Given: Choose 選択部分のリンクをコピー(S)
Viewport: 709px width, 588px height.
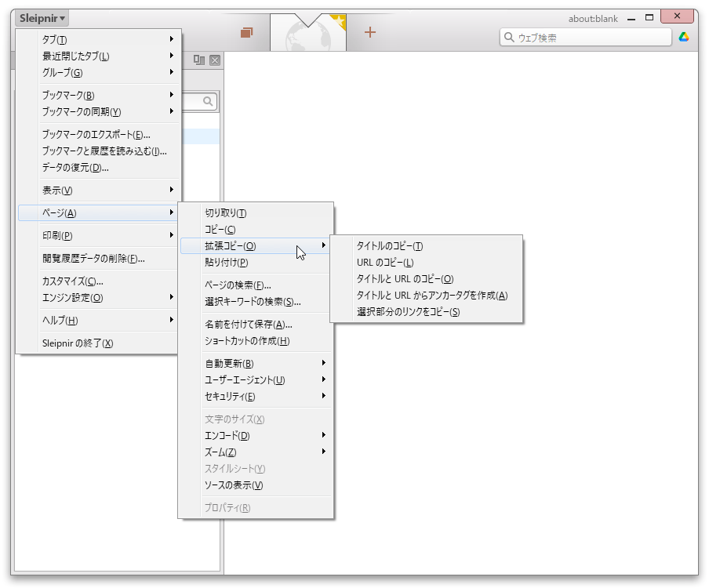Looking at the screenshot, I should click(x=427, y=312).
